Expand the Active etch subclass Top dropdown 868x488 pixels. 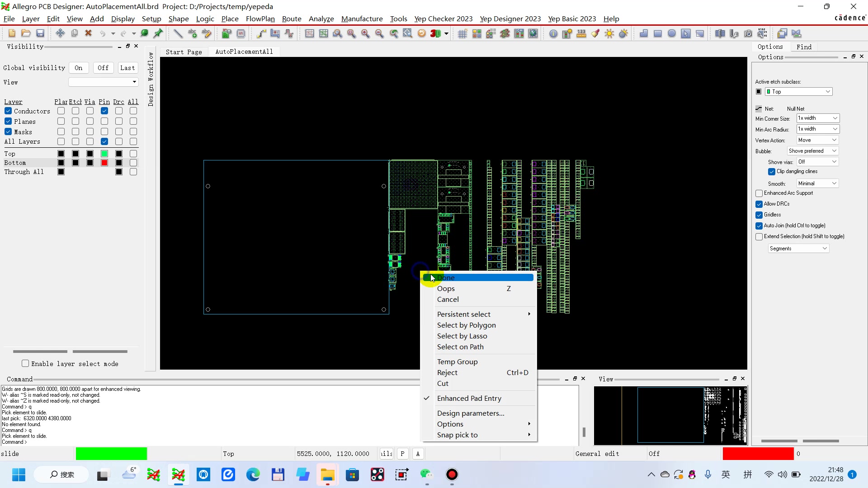(798, 92)
